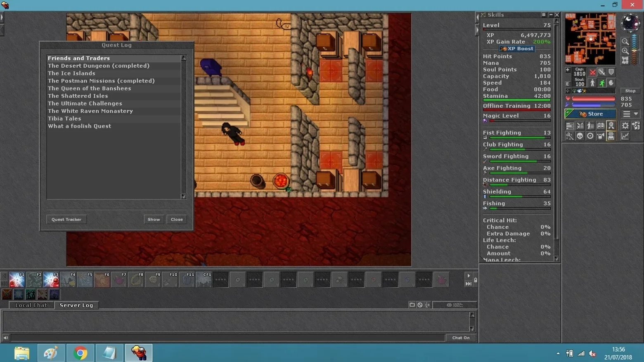Jump to the last action bar page
This screenshot has width=644, height=362.
[x=468, y=284]
